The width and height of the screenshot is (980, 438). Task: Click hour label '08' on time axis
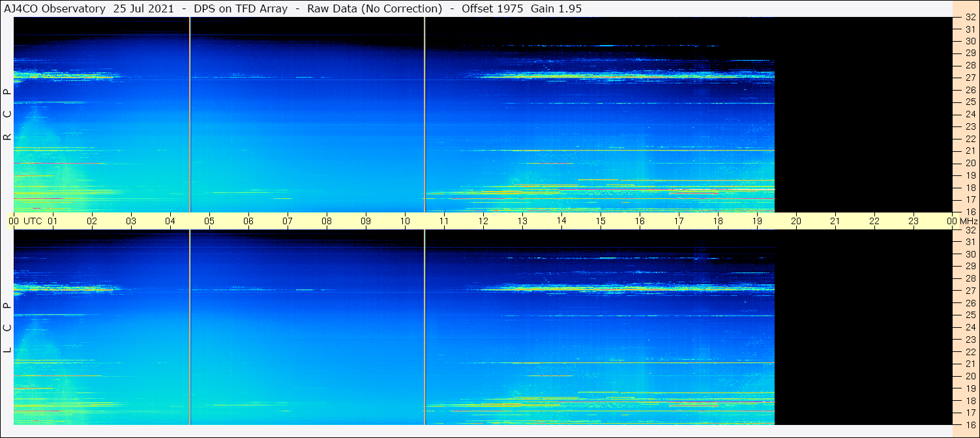[x=327, y=221]
